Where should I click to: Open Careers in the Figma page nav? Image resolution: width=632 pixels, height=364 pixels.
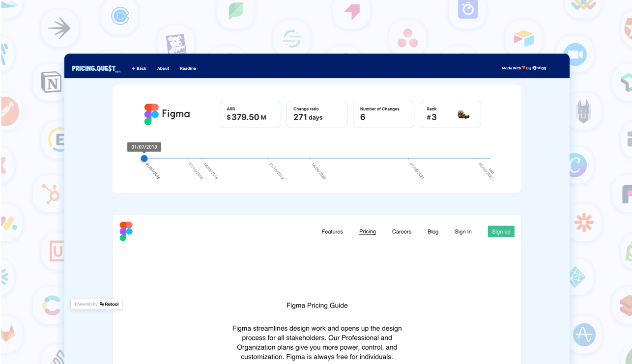point(402,232)
